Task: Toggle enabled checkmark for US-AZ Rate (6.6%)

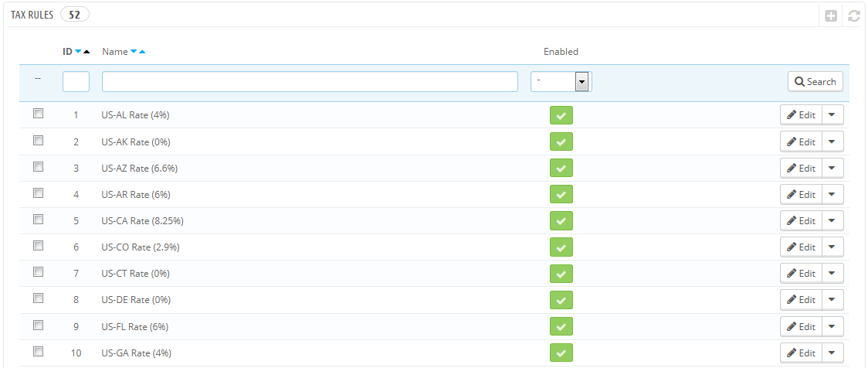Action: tap(561, 168)
